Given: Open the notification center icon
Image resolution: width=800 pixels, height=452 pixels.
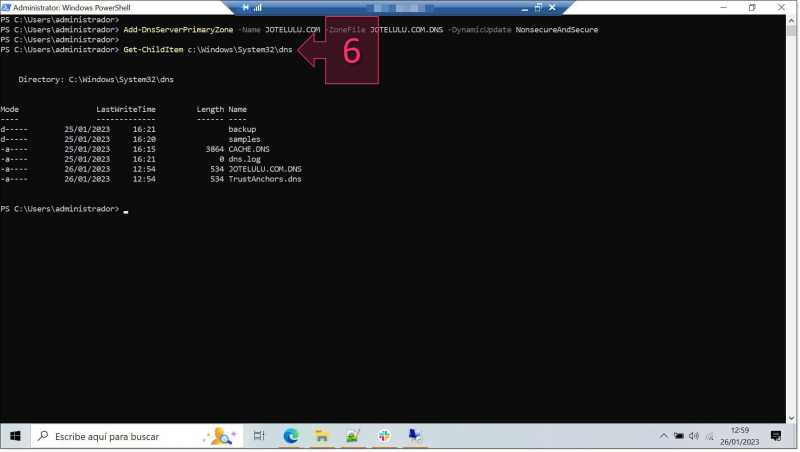Looking at the screenshot, I should pyautogui.click(x=776, y=436).
